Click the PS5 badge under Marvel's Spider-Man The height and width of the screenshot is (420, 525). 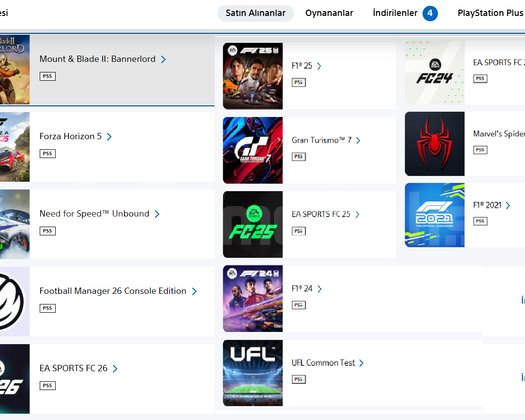pyautogui.click(x=480, y=150)
